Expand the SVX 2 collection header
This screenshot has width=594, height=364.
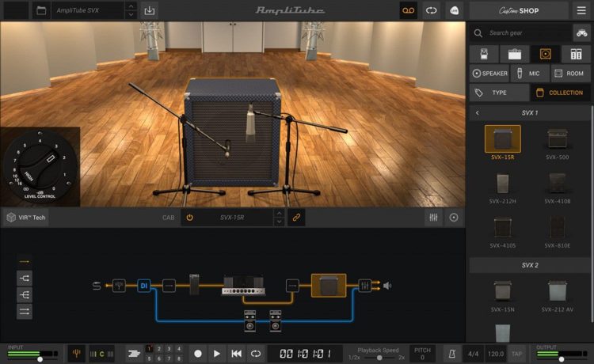[x=530, y=265]
